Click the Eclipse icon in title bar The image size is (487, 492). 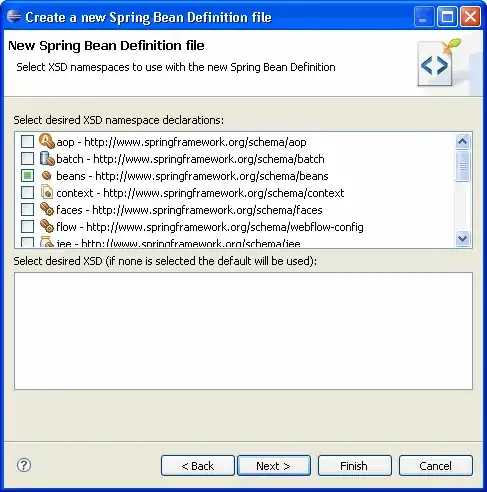tap(14, 16)
